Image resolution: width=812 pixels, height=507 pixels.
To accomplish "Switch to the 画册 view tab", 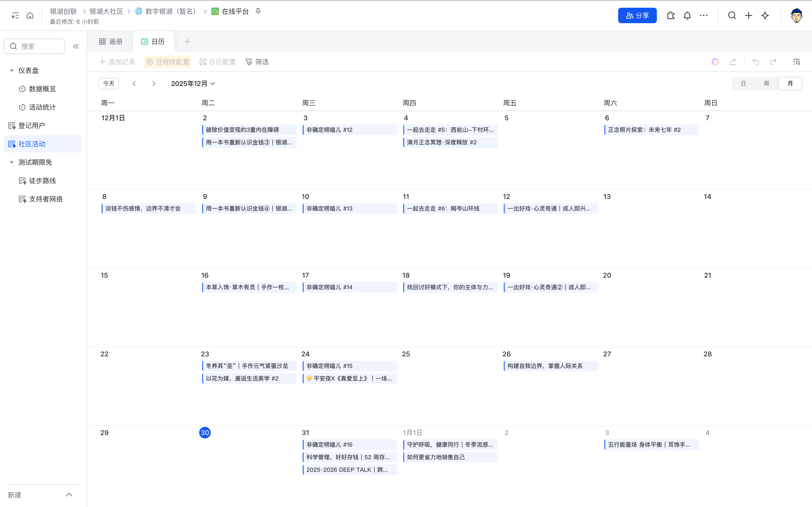I will [111, 42].
